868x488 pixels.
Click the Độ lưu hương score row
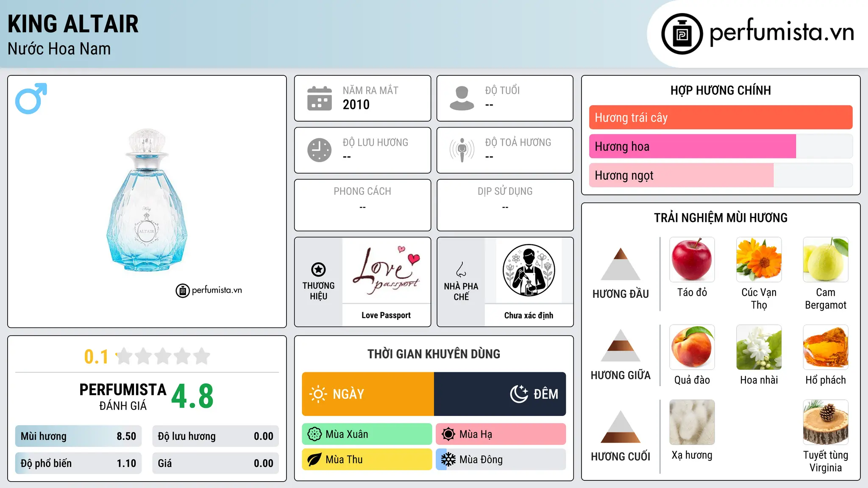pos(215,436)
